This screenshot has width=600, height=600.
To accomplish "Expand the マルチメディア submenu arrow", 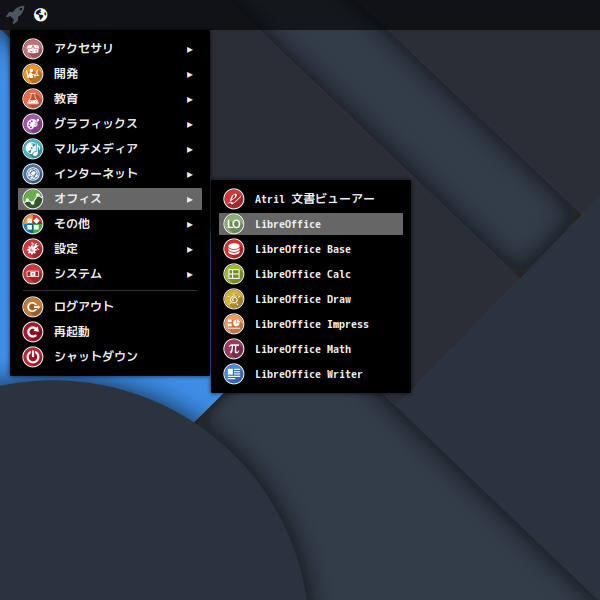I will click(189, 150).
